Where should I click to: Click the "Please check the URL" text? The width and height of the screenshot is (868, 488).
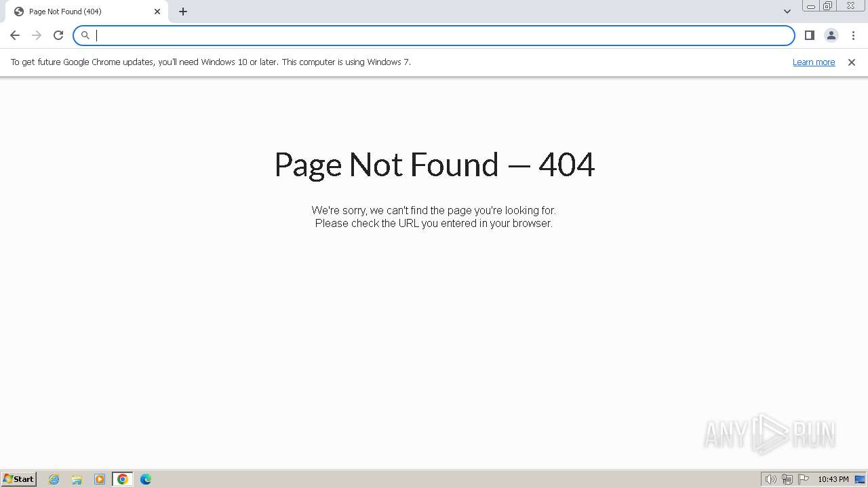434,223
